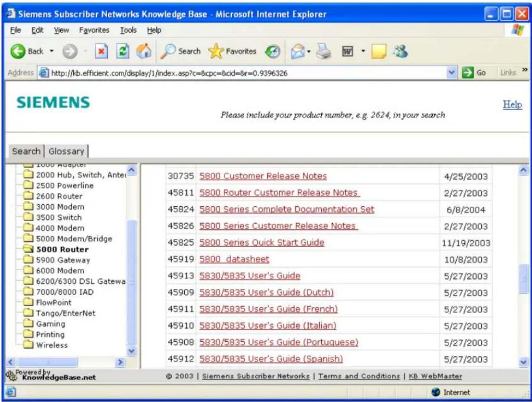
Task: Click document list scrollbar up arrow
Action: coord(524,170)
